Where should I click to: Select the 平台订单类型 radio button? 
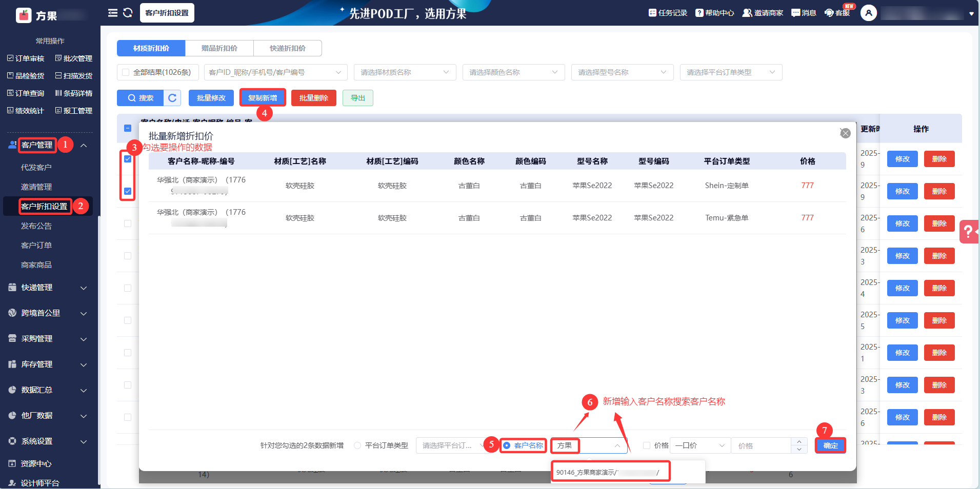pos(357,445)
